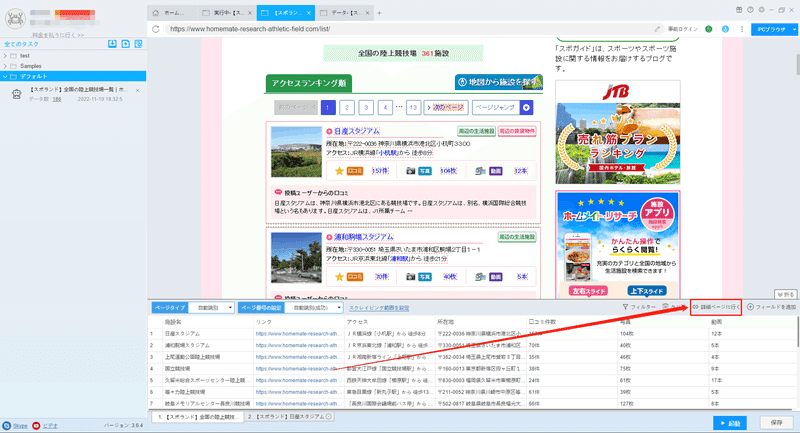Screen dimensions: 800x433
Task: Collapse the デフォルト folder
Action: tap(5, 77)
